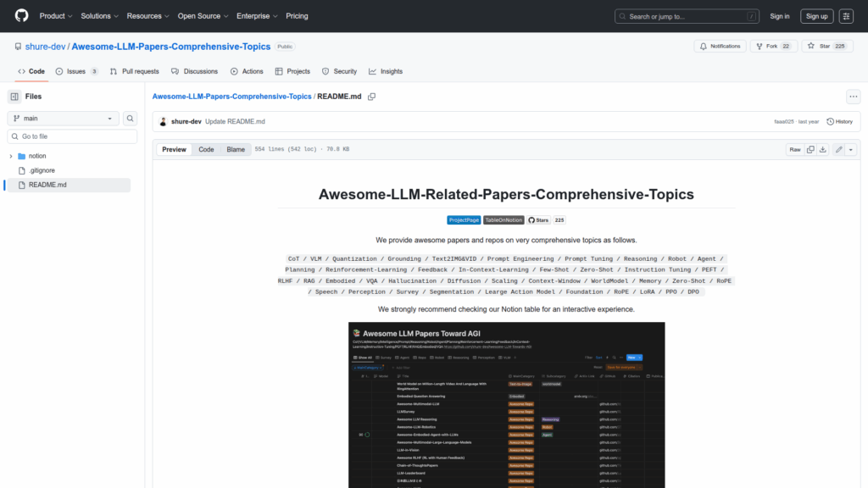Open the edit options dropdown arrow

[x=851, y=150]
